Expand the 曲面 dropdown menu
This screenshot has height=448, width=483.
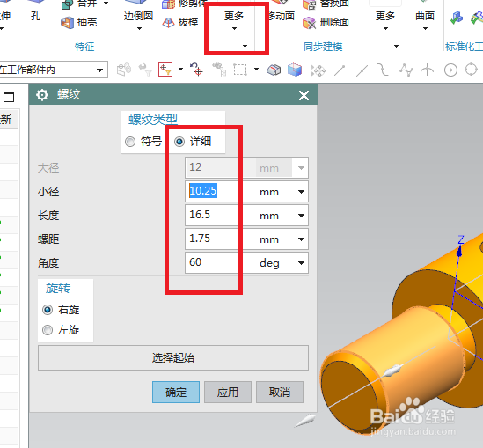(425, 29)
